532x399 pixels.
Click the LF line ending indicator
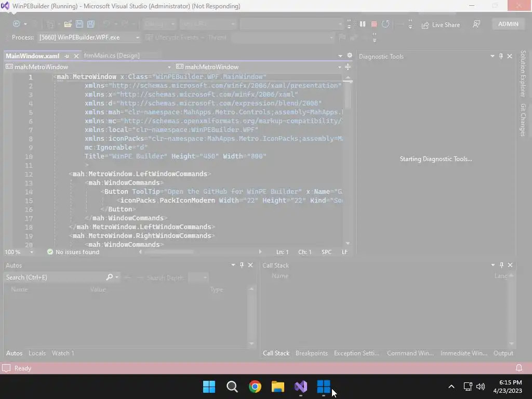click(x=345, y=252)
